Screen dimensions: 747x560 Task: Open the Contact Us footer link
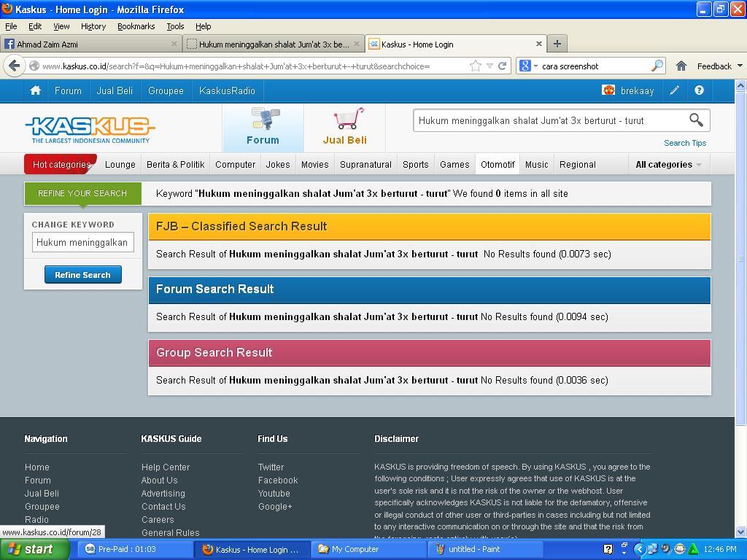point(163,507)
